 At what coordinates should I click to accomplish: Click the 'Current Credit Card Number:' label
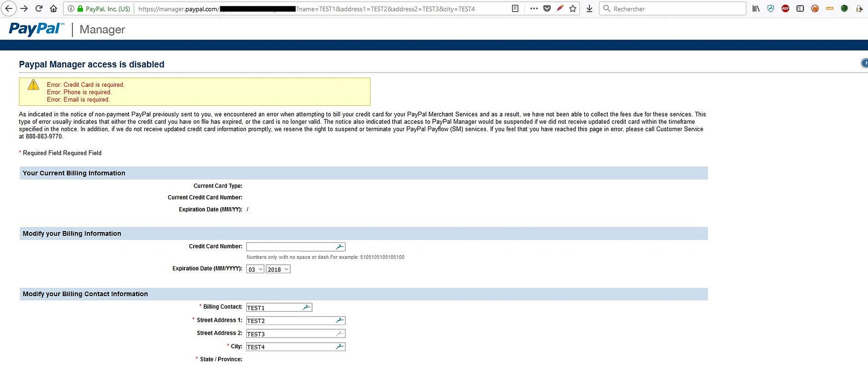pyautogui.click(x=205, y=197)
